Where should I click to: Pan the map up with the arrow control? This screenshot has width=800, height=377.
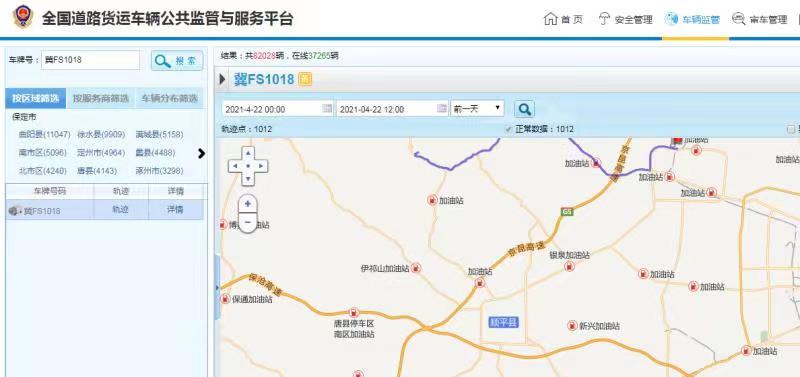[x=248, y=153]
